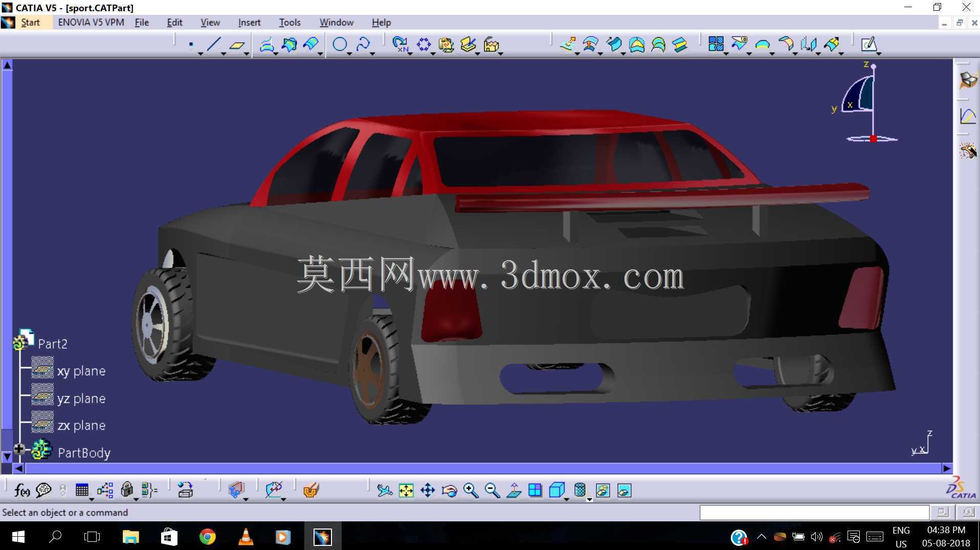
Task: Click the Object Repetition icon
Action: pyautogui.click(x=400, y=44)
